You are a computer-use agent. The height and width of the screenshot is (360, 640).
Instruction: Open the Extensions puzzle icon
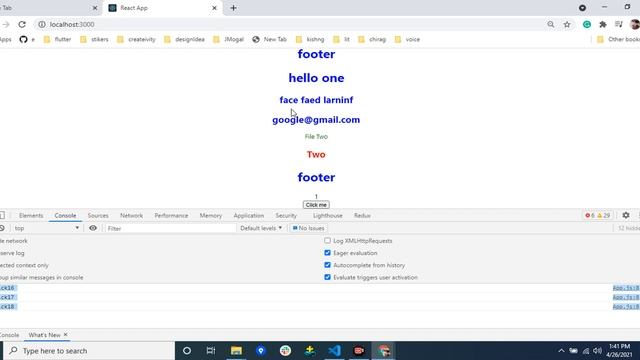click(603, 24)
